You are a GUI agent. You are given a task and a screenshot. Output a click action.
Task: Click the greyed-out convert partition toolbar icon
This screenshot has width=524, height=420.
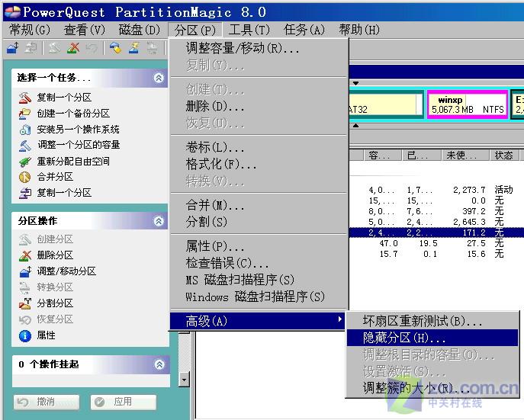(x=152, y=48)
